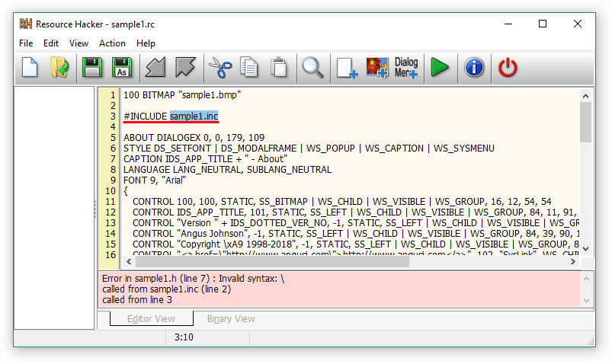Click the blue info About icon
The height and width of the screenshot is (364, 612).
point(474,68)
